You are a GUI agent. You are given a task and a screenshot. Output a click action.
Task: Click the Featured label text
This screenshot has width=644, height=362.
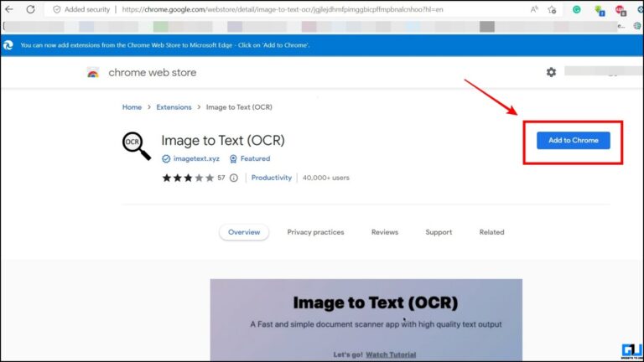point(256,158)
